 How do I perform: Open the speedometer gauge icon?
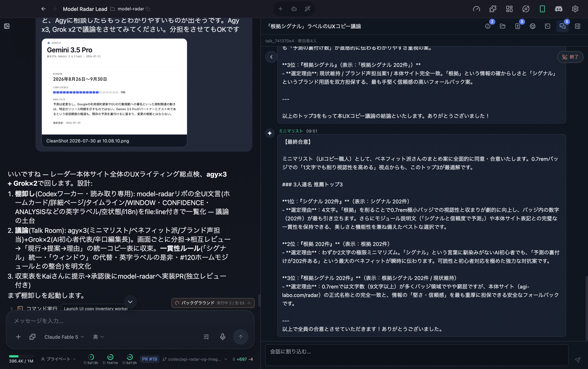coord(476,9)
